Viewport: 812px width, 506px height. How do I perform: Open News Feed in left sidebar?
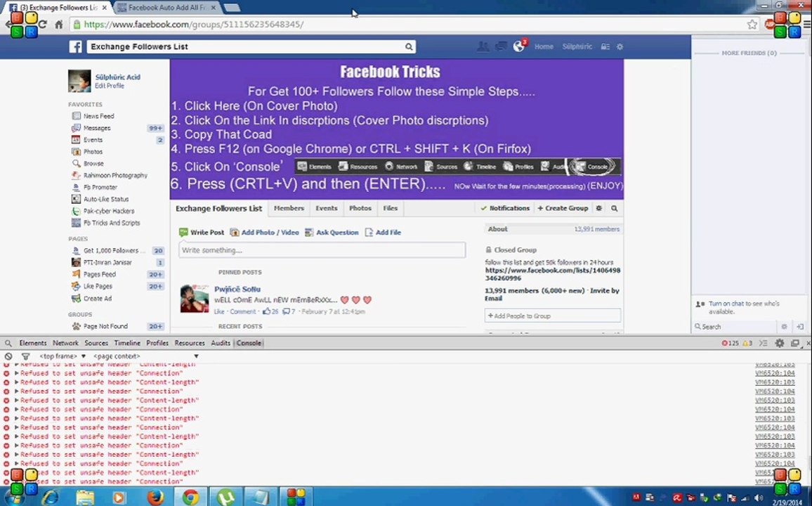98,116
